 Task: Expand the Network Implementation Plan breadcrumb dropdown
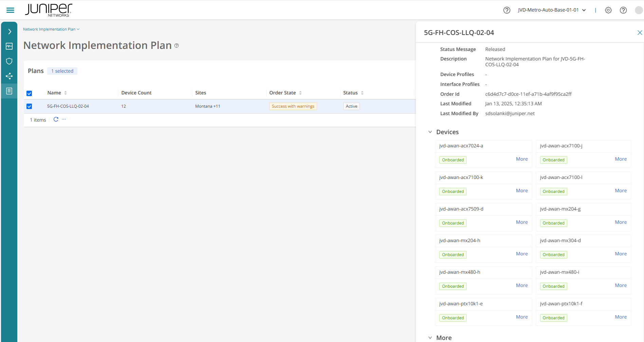(51, 29)
